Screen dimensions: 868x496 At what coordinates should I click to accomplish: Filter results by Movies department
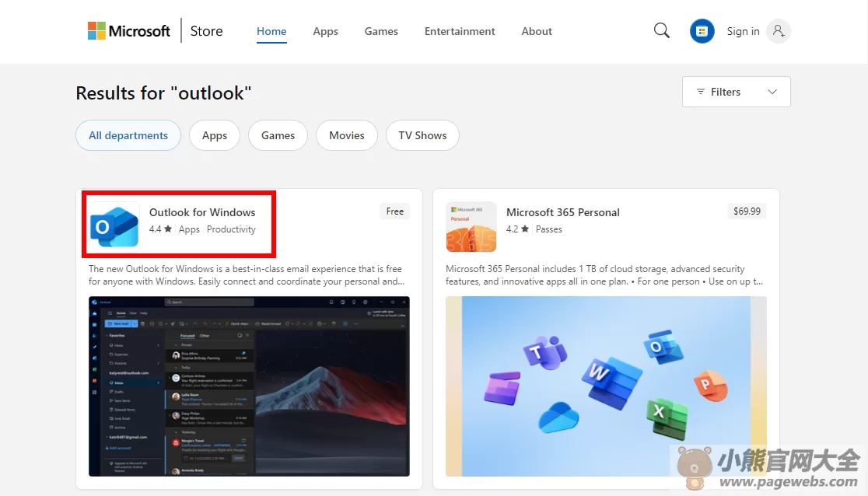pos(347,135)
